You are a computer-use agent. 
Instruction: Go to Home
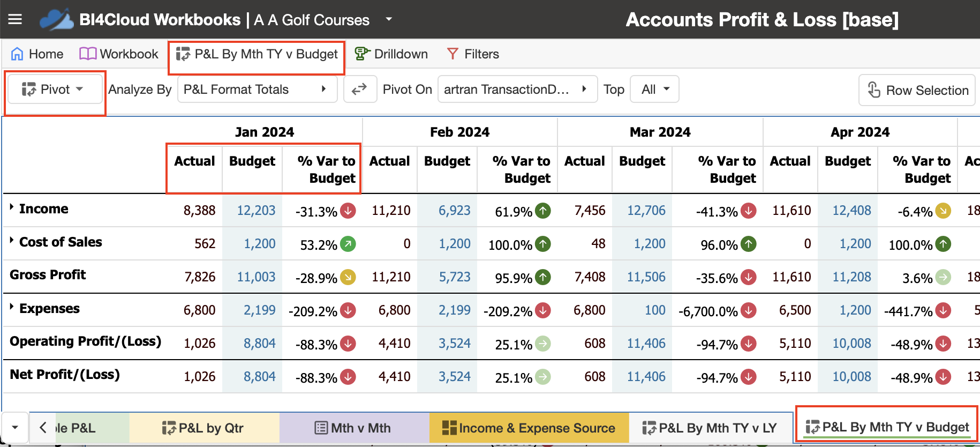click(x=37, y=54)
